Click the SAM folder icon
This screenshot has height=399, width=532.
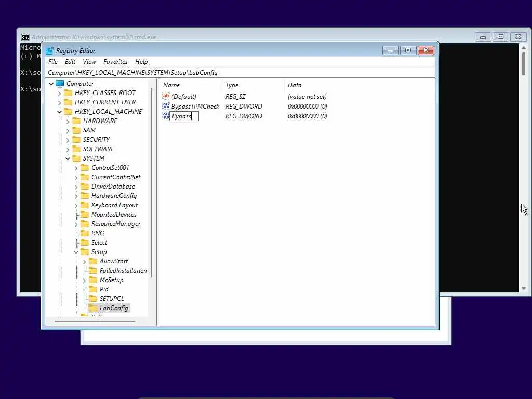(76, 130)
